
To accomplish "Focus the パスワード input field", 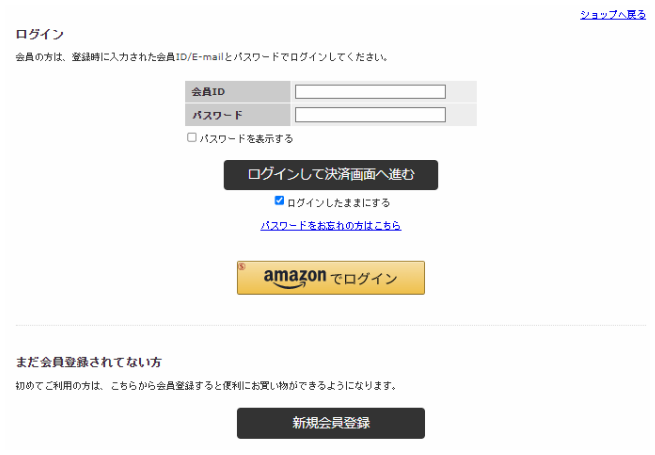I will pyautogui.click(x=370, y=114).
